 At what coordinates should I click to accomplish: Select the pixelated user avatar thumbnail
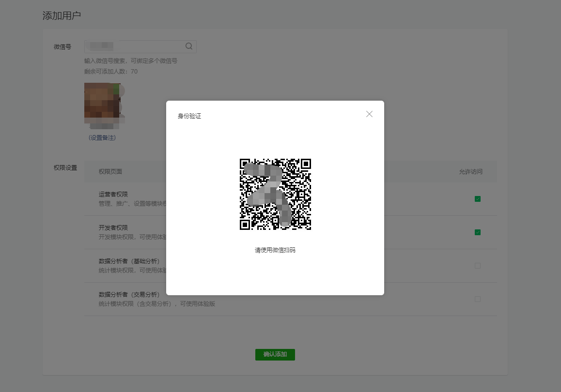pos(102,103)
